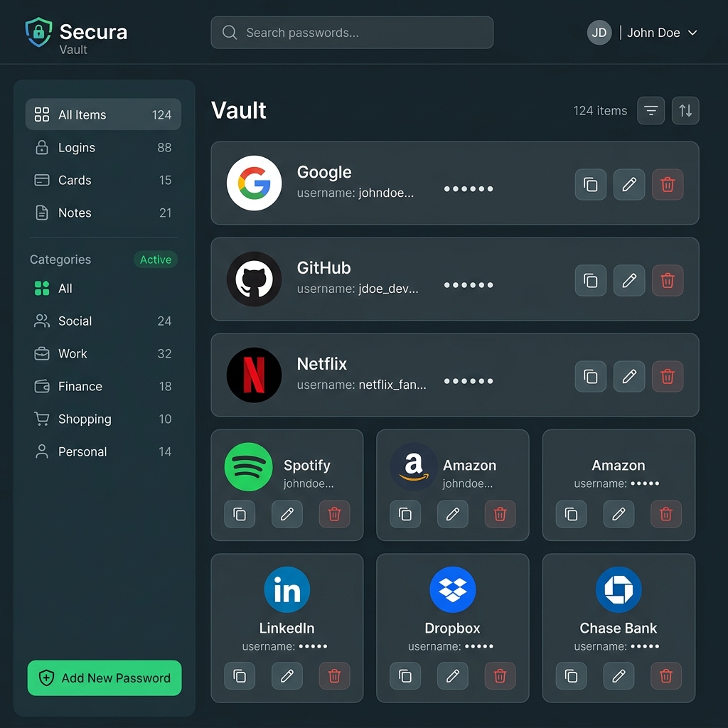Copy the Google password
This screenshot has height=728, width=728.
590,184
